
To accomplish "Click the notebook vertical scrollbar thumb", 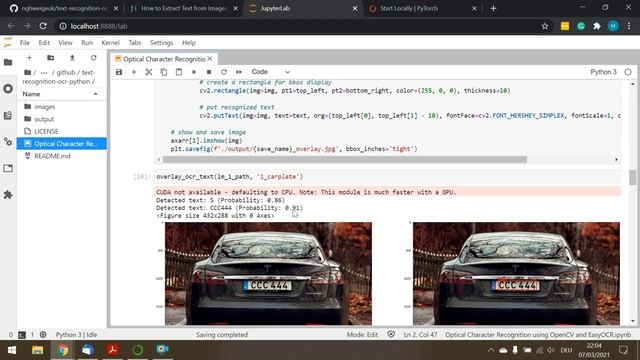I will 632,178.
